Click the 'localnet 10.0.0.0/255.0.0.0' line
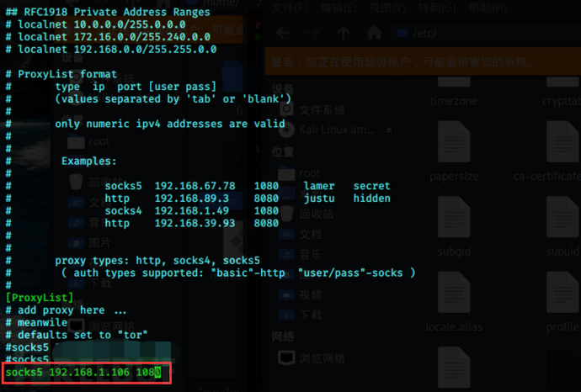The width and height of the screenshot is (581, 392). [x=96, y=24]
